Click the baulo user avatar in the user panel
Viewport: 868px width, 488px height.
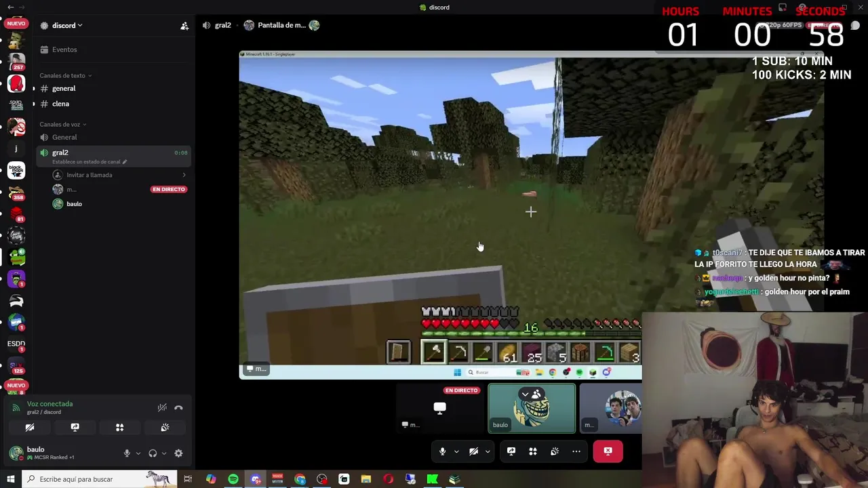pos(16,453)
